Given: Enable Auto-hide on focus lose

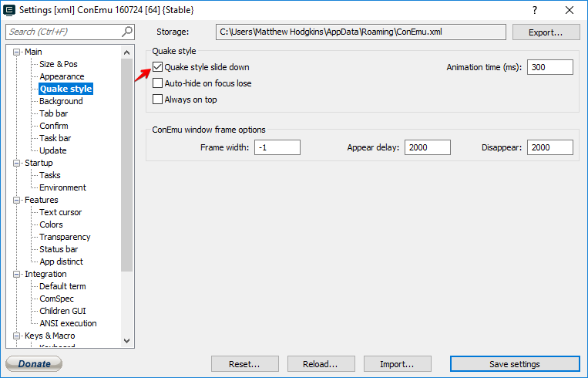Looking at the screenshot, I should pos(158,83).
